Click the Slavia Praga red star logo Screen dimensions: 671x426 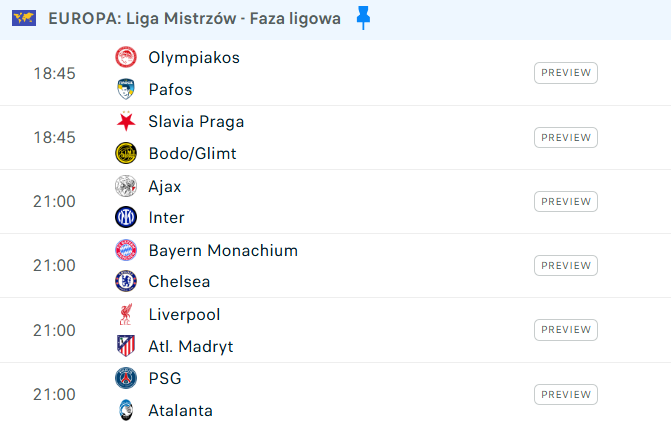pyautogui.click(x=126, y=121)
